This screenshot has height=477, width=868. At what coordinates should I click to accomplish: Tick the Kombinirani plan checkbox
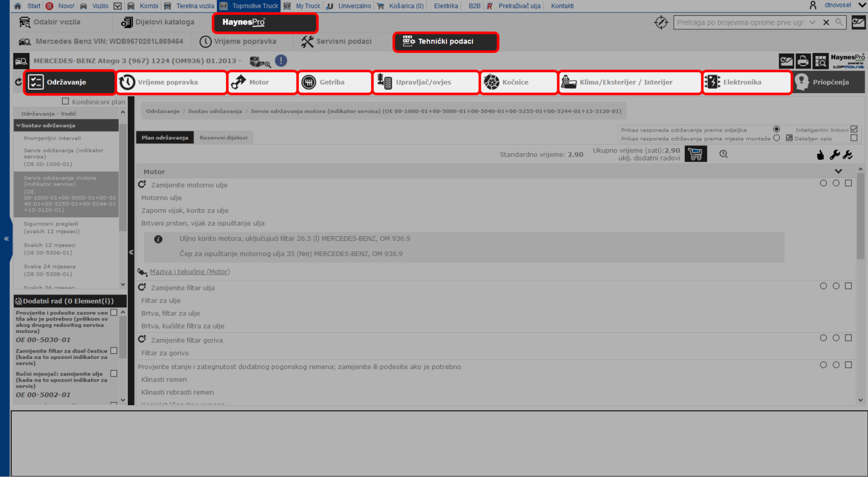[x=66, y=101]
